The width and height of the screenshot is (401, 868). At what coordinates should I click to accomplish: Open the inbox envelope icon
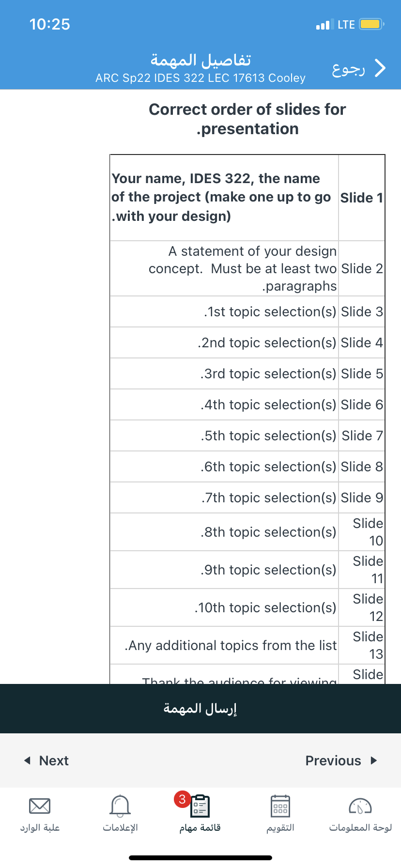click(x=40, y=806)
